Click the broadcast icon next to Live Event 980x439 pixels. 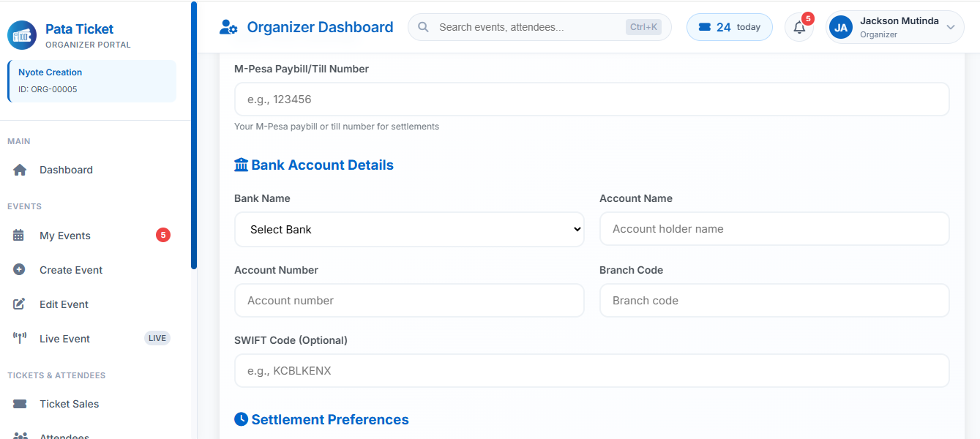tap(20, 338)
